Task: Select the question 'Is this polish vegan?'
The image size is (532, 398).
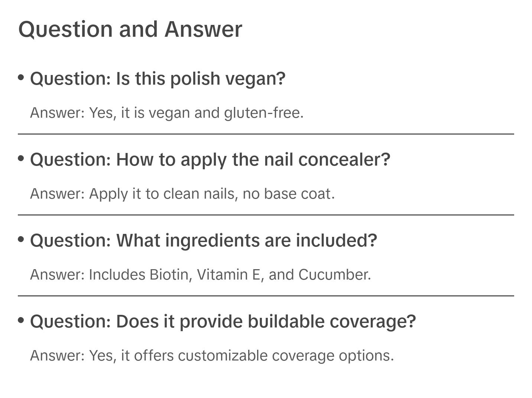Action: (x=158, y=79)
